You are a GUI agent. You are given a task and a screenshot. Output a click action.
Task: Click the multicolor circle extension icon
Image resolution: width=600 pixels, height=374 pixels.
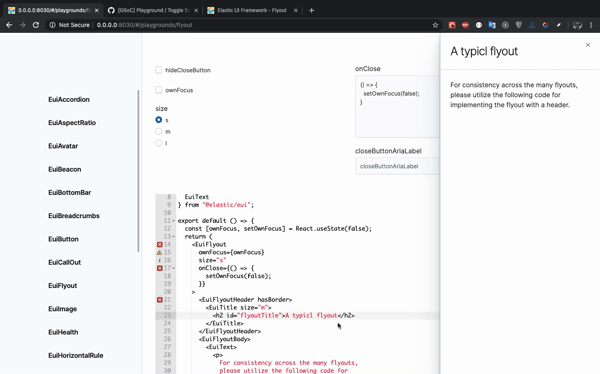pyautogui.click(x=546, y=25)
